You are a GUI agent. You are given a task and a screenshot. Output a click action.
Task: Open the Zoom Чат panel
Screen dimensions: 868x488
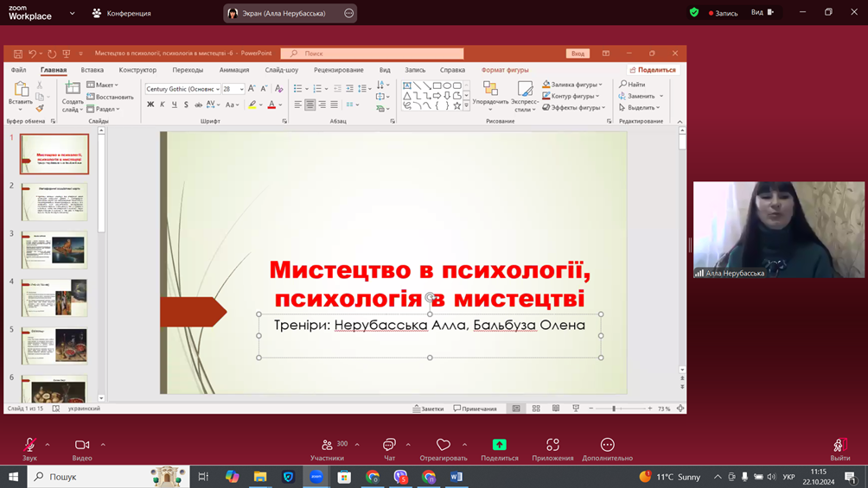pyautogui.click(x=389, y=445)
